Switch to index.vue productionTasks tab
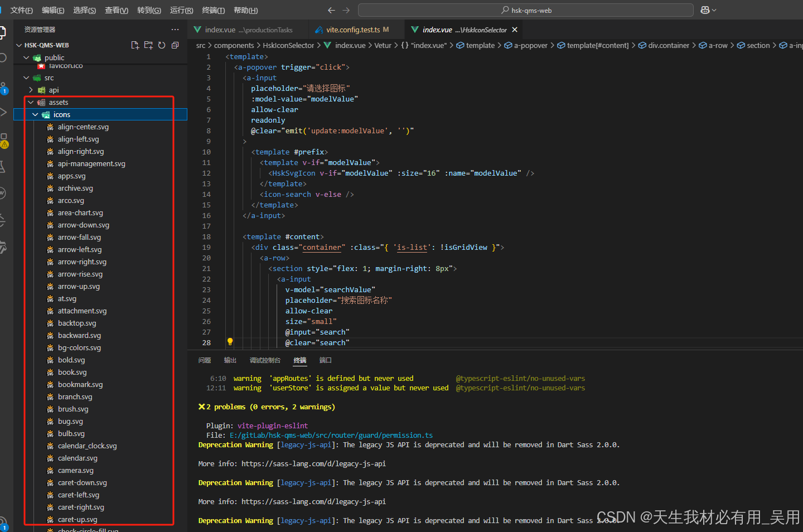 [x=248, y=30]
